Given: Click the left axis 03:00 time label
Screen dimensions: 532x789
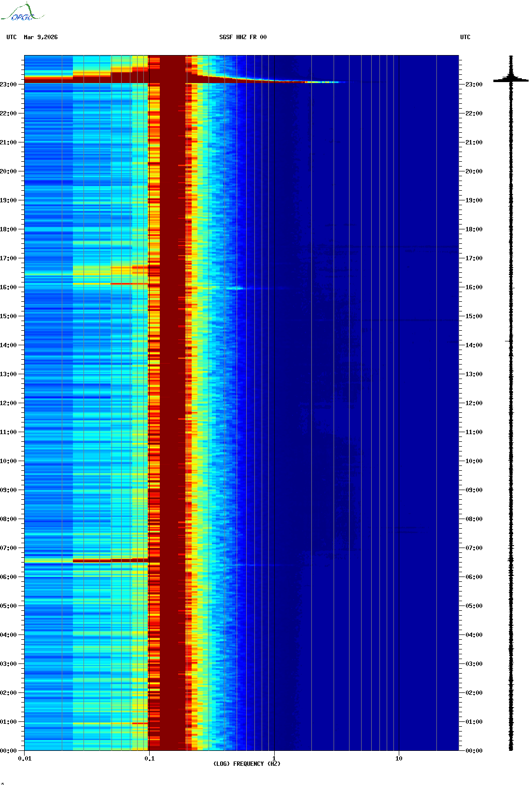Looking at the screenshot, I should (x=8, y=664).
